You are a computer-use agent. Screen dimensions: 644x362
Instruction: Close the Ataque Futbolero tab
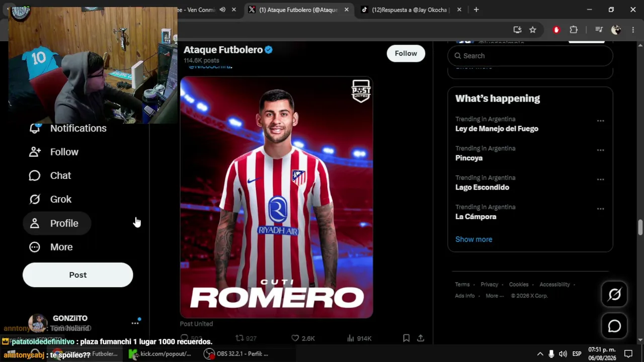[x=346, y=10]
